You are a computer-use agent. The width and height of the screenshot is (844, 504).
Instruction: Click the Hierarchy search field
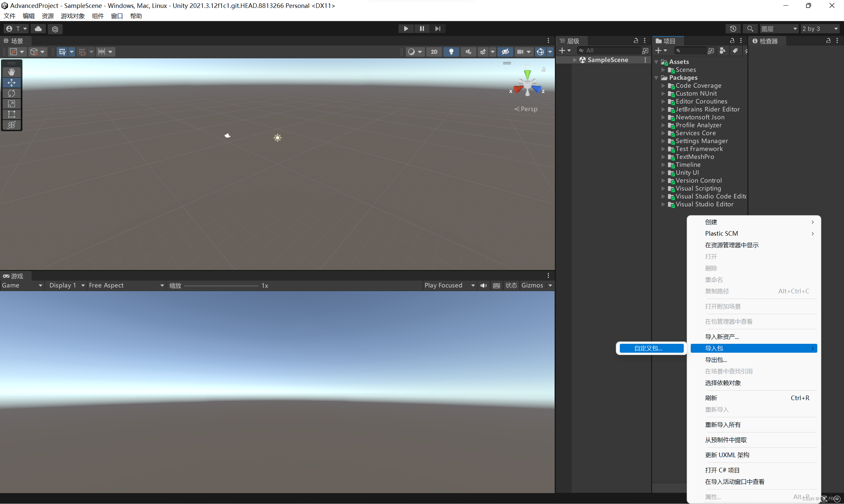(x=611, y=51)
